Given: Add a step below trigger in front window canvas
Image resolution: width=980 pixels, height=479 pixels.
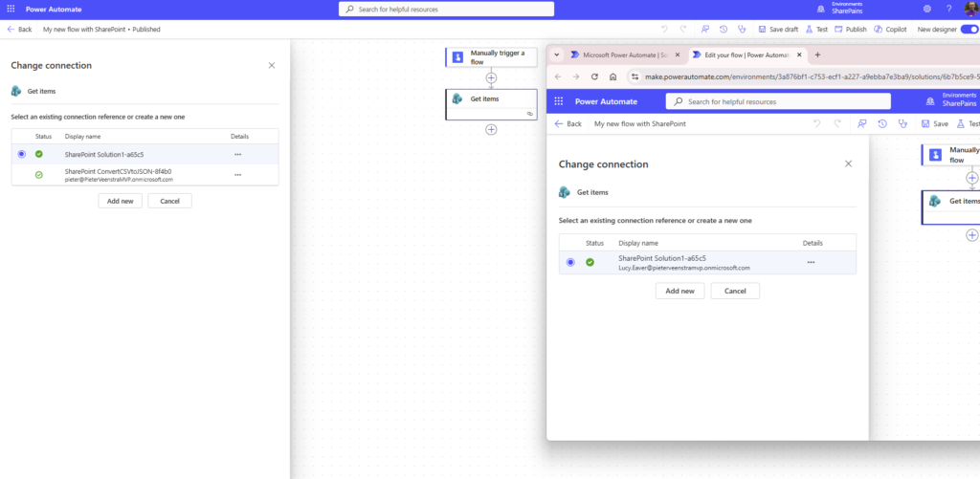Looking at the screenshot, I should tap(972, 178).
